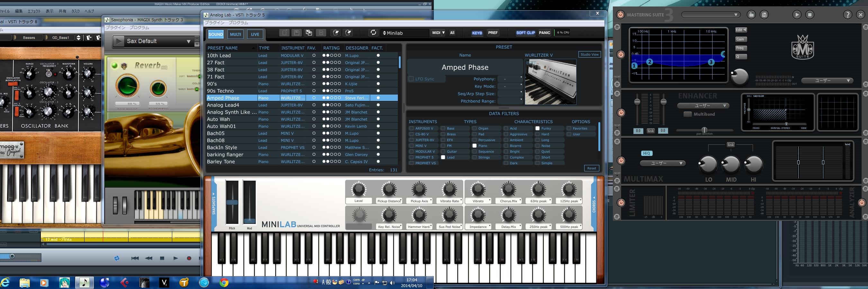Open Internet Explorer from the taskbar

pyautogui.click(x=5, y=282)
